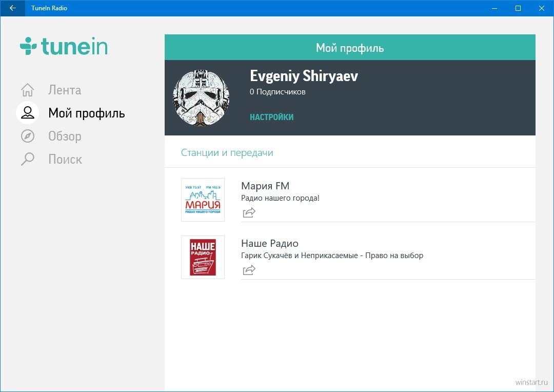This screenshot has width=554, height=392.
Task: Open Поиск from sidebar
Action: click(65, 160)
